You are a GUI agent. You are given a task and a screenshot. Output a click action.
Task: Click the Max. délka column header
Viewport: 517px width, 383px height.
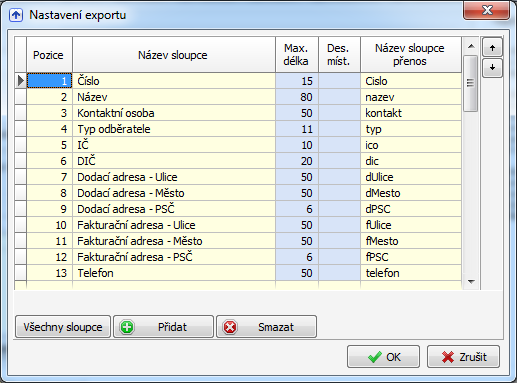[297, 55]
